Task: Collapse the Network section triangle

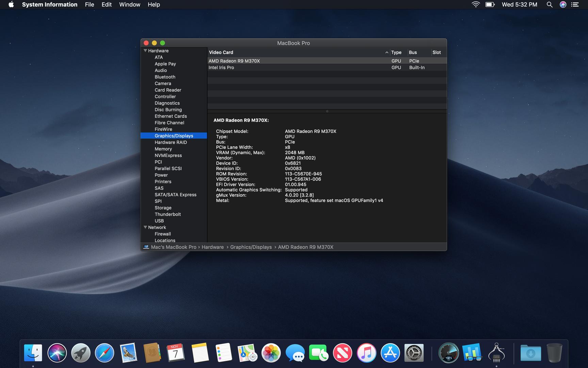Action: tap(145, 227)
